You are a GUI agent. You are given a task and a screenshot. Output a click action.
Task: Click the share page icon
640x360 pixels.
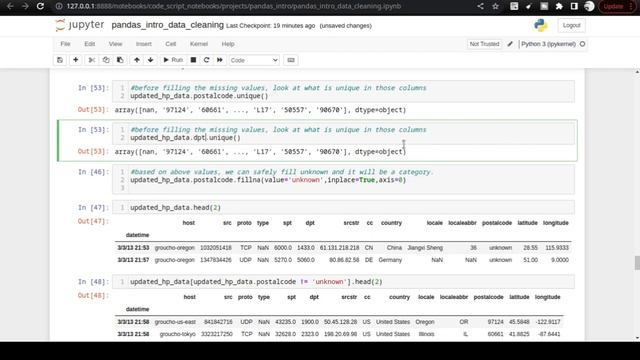tap(480, 6)
